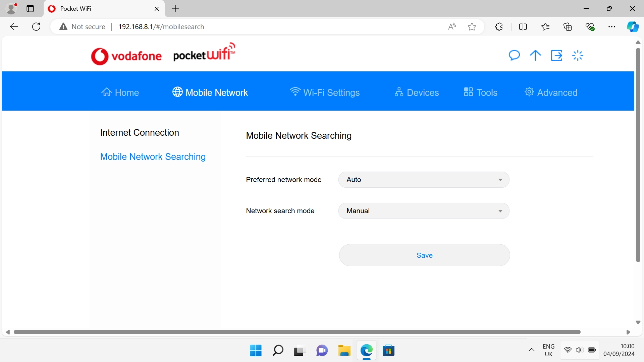This screenshot has width=644, height=362.
Task: Select the Wi-Fi Settings signal icon
Action: tap(294, 91)
